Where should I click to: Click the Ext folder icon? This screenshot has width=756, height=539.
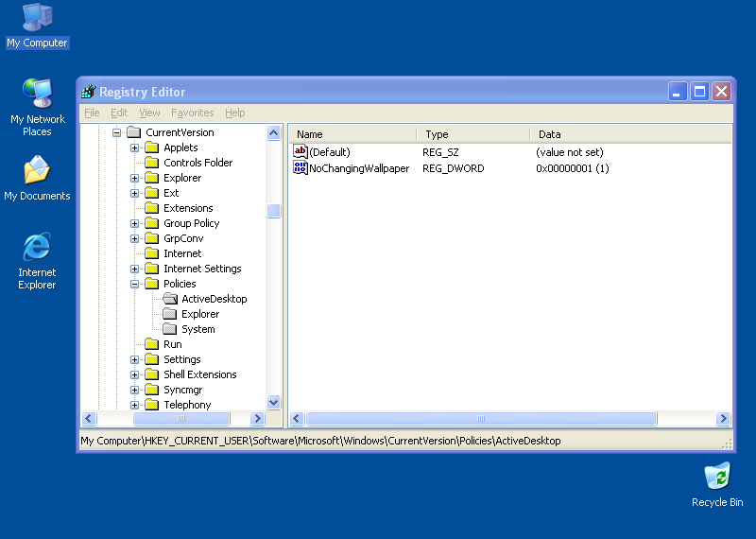pos(151,193)
